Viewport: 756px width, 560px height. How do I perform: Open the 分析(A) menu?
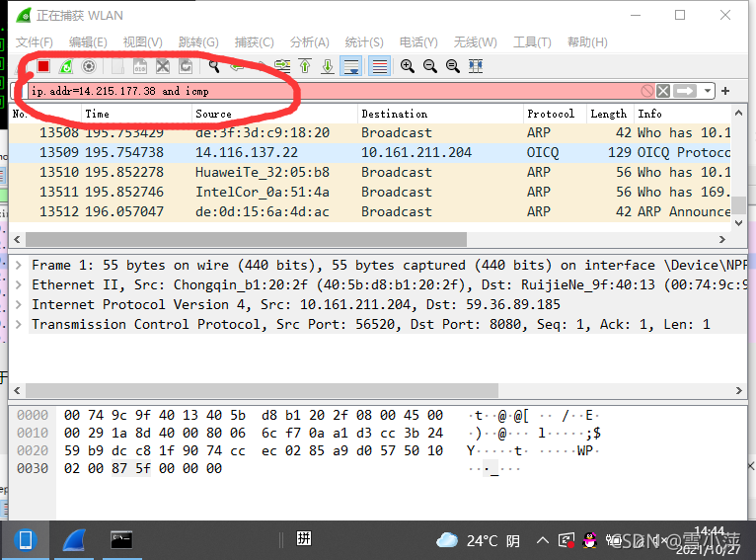point(310,42)
